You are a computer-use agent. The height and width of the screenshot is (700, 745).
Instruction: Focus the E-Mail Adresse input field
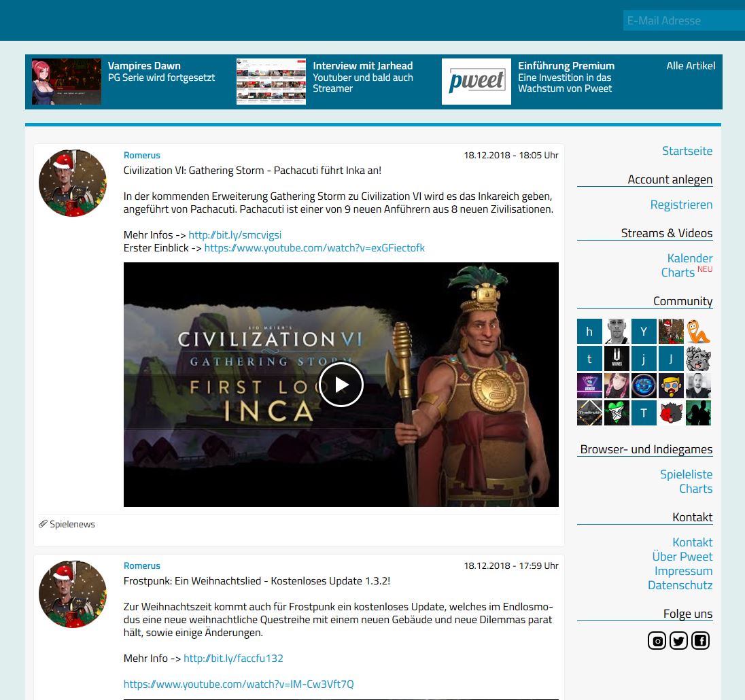click(683, 20)
